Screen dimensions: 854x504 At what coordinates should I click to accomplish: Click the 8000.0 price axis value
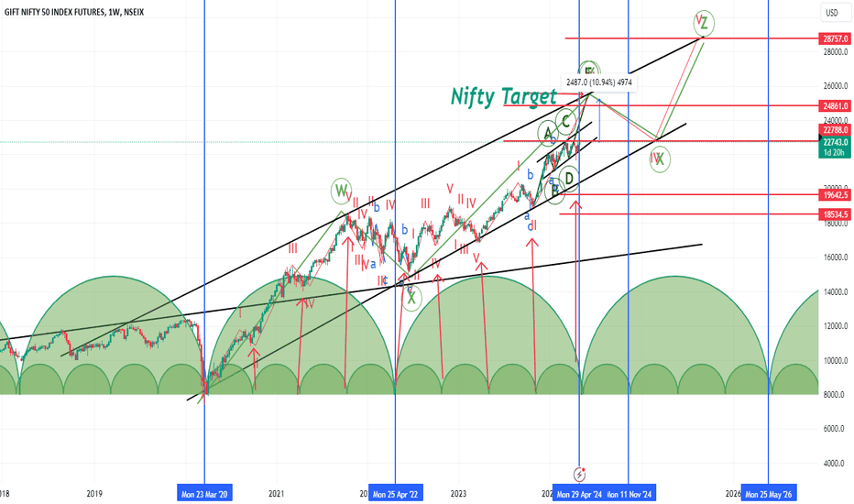[836, 394]
